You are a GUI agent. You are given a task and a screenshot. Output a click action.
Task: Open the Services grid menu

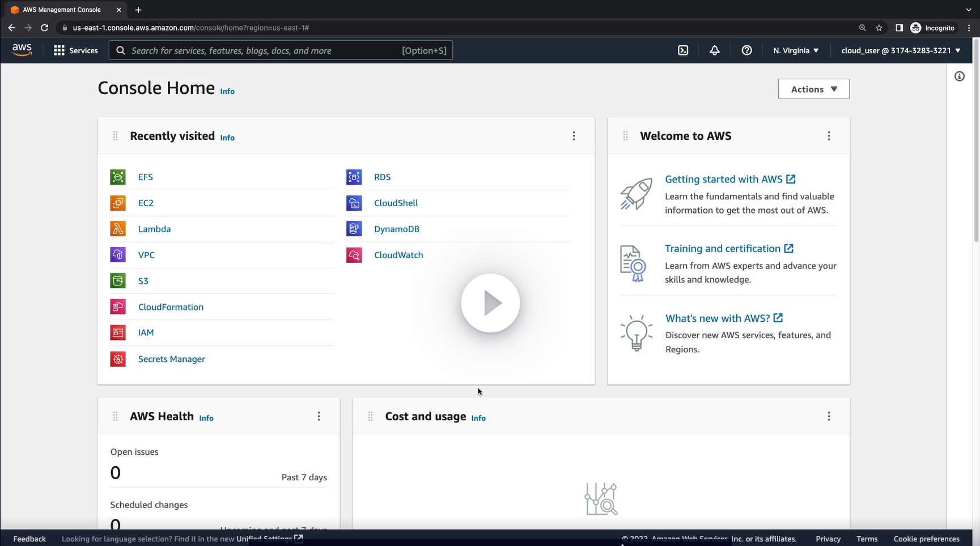75,50
